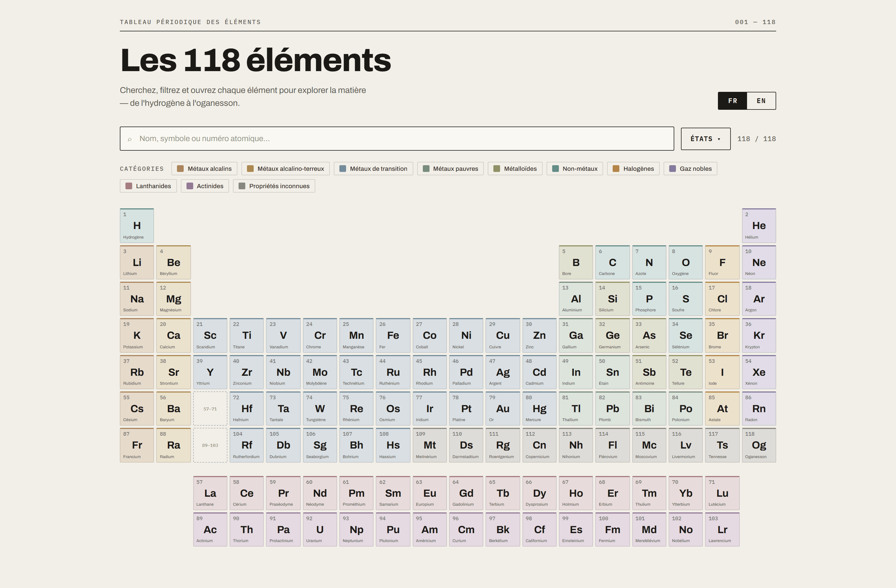The image size is (896, 588).
Task: Open the Mercure (Hg) tile
Action: point(539,409)
